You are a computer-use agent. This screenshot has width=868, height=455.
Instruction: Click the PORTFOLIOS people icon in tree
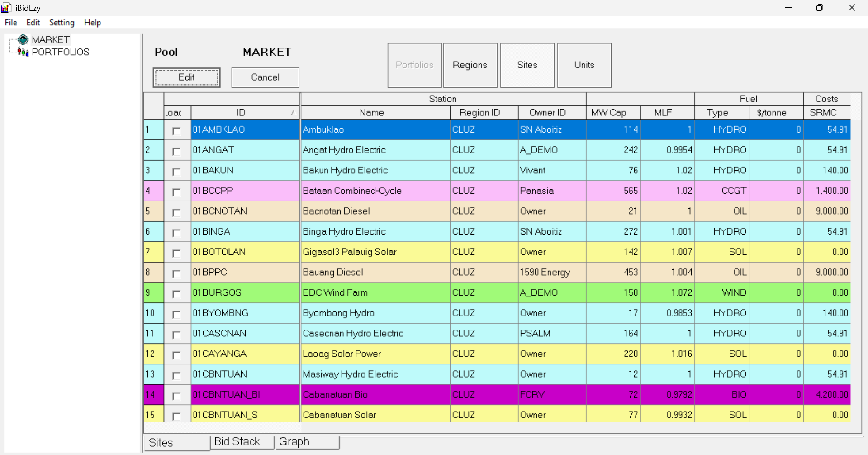click(x=23, y=52)
